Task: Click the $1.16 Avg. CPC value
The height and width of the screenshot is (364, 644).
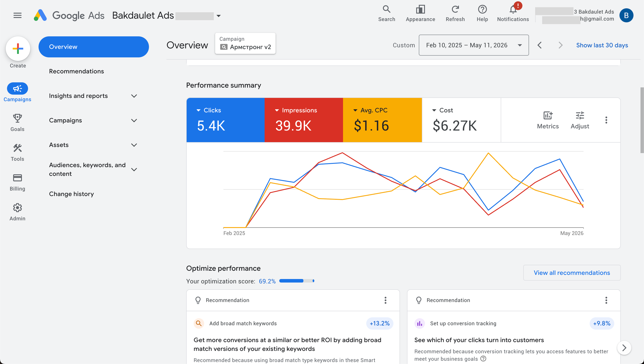Action: pos(371,125)
